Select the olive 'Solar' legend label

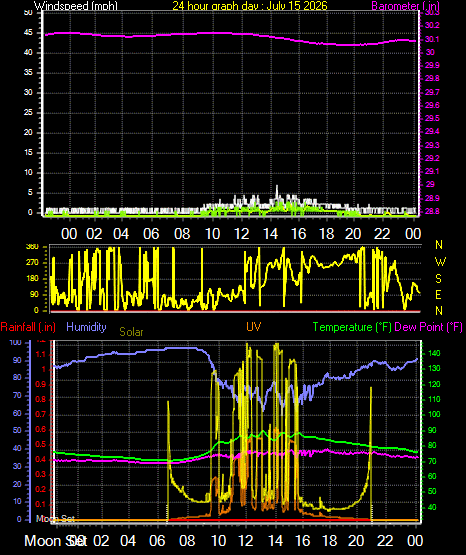pos(131,332)
